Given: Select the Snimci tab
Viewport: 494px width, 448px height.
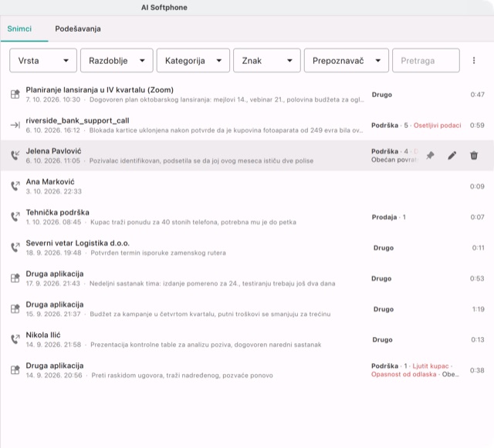Looking at the screenshot, I should tap(19, 29).
